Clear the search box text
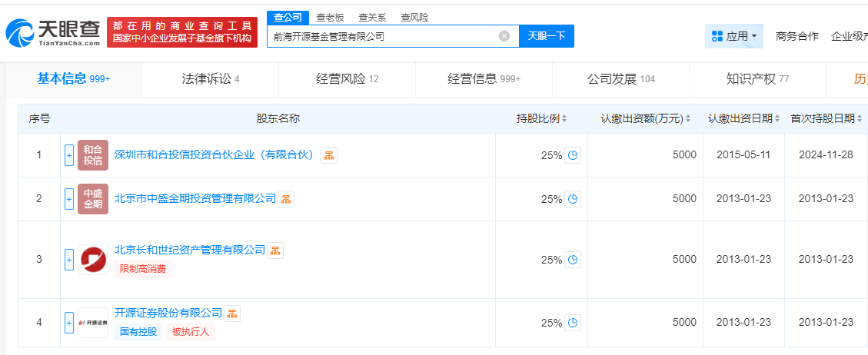Image resolution: width=868 pixels, height=355 pixels. pyautogui.click(x=504, y=36)
